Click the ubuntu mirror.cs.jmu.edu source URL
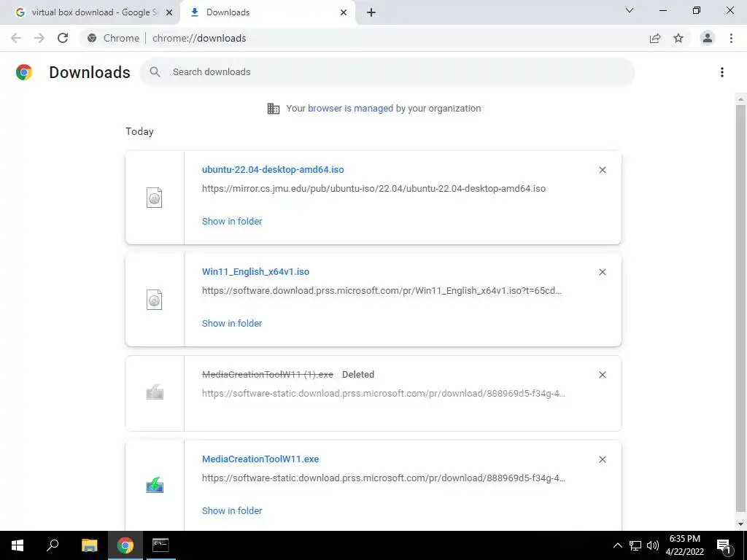 click(373, 188)
